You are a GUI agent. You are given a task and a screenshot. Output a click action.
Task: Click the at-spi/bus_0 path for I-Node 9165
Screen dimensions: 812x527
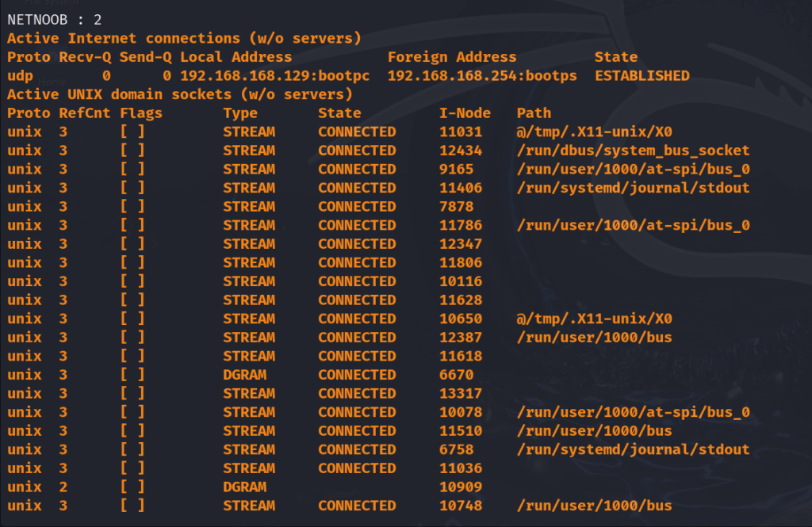click(634, 170)
